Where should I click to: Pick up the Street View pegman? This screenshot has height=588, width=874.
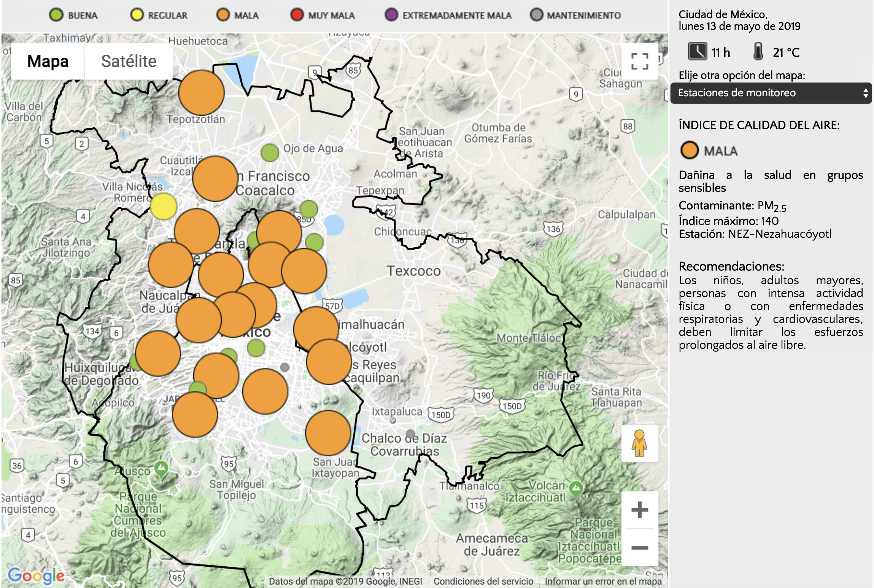(x=639, y=443)
